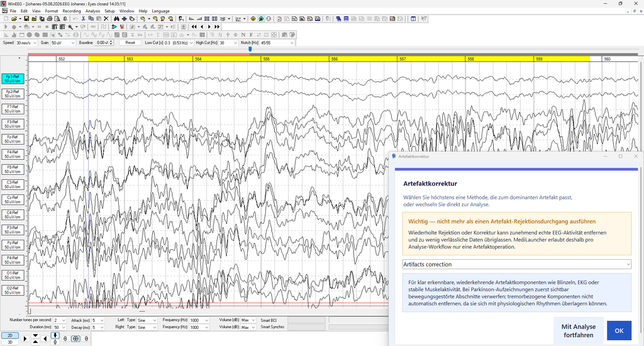Step one page forward with the right arrow
This screenshot has height=346, width=644.
[209, 26]
